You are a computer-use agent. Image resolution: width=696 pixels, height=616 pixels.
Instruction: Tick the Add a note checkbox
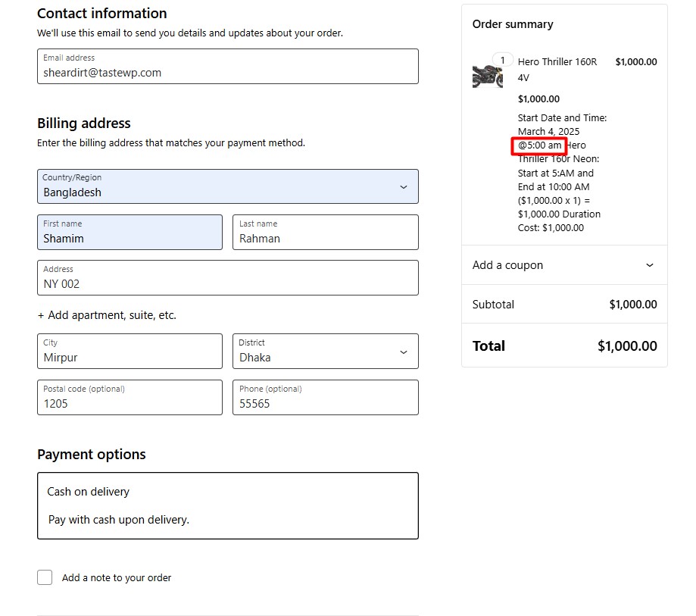click(45, 577)
